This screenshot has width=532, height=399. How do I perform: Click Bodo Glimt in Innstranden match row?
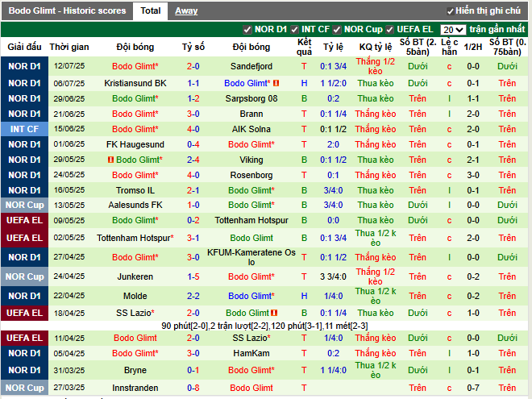(251, 388)
